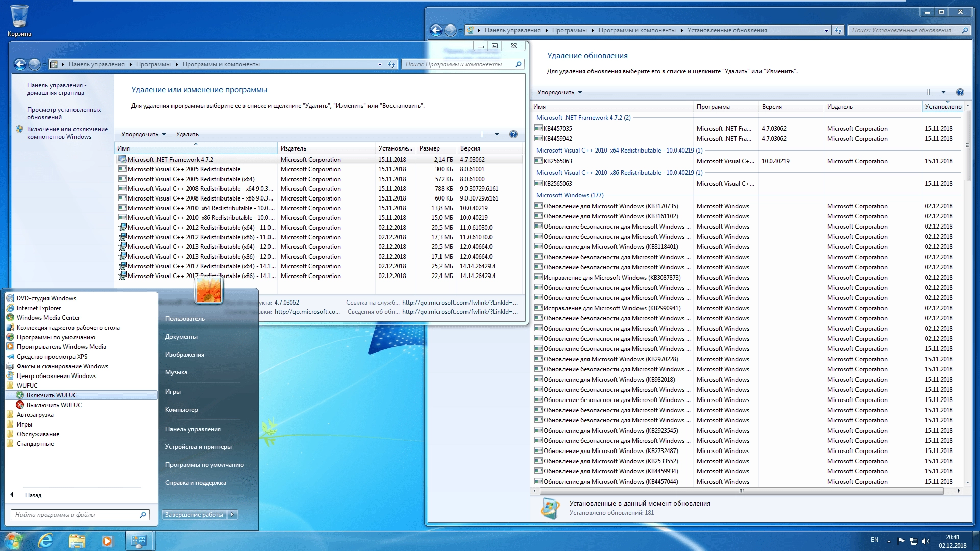Open help in Installed Updates window
The width and height of the screenshot is (980, 551).
960,92
